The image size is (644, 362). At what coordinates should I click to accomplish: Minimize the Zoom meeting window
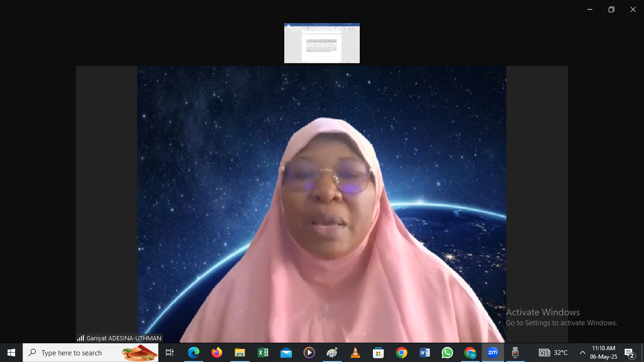(590, 9)
